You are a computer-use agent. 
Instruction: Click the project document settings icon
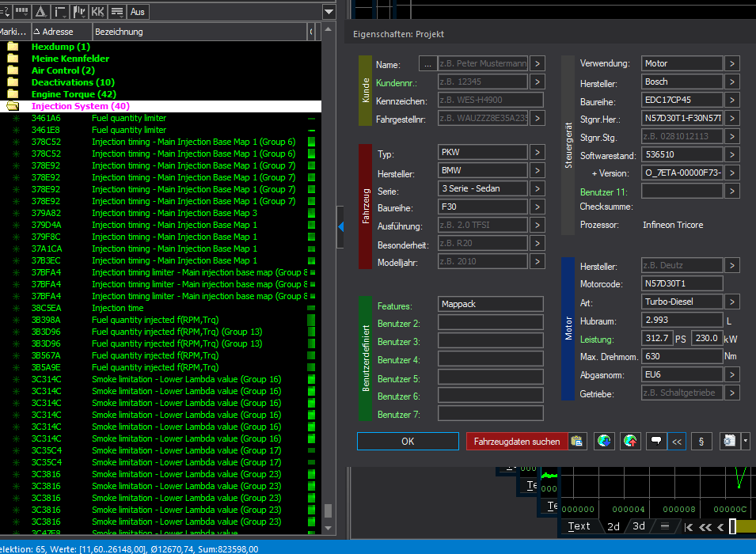tap(729, 442)
